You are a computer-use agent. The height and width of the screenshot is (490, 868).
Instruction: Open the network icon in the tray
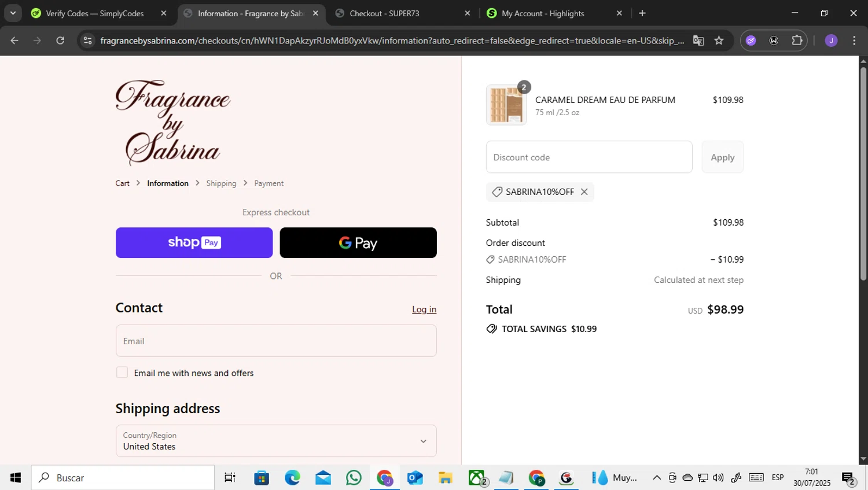[703, 477]
